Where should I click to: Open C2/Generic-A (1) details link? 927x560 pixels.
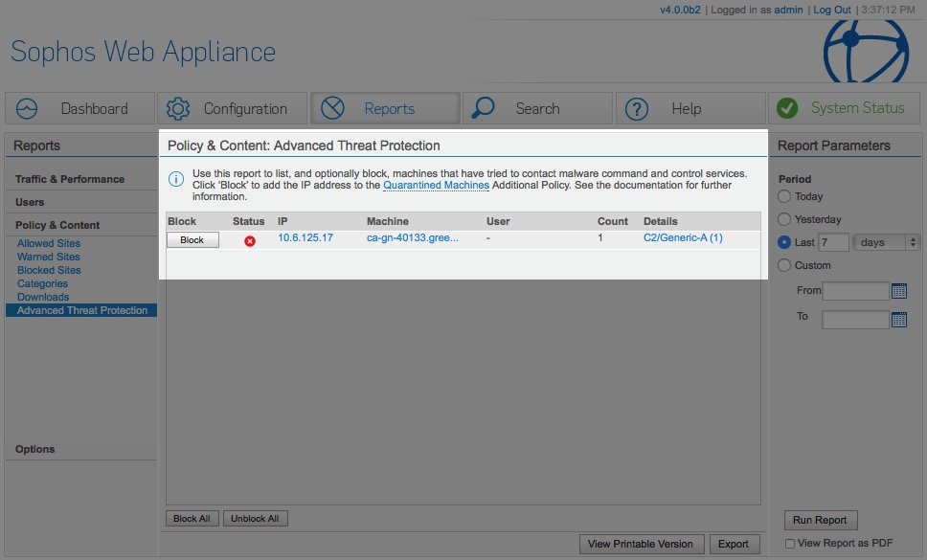(683, 237)
